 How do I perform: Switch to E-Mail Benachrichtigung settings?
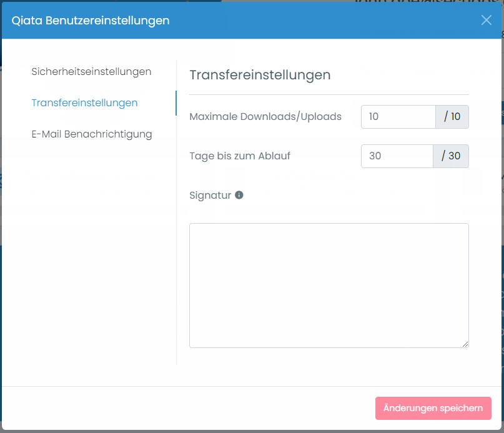tap(92, 134)
